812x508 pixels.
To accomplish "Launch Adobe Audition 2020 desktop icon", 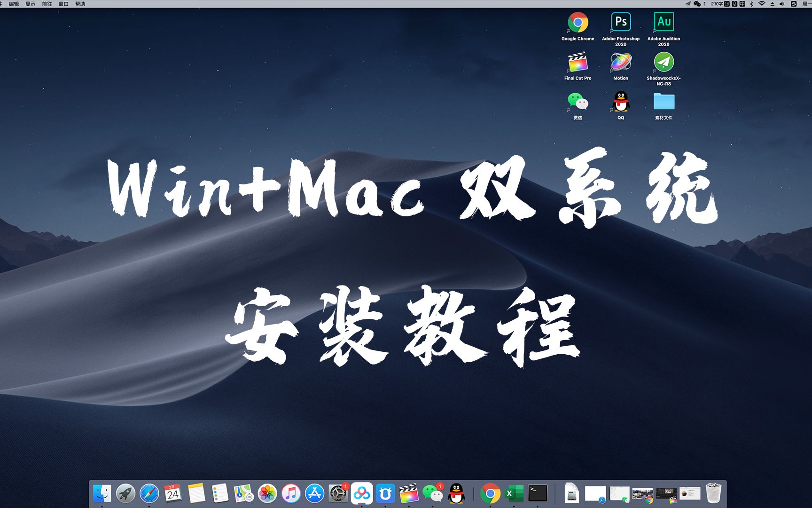I will pos(664,21).
